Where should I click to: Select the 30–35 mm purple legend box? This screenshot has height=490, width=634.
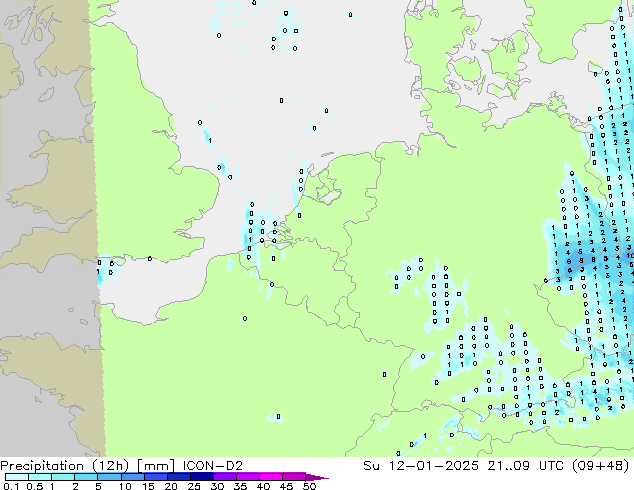(x=225, y=477)
